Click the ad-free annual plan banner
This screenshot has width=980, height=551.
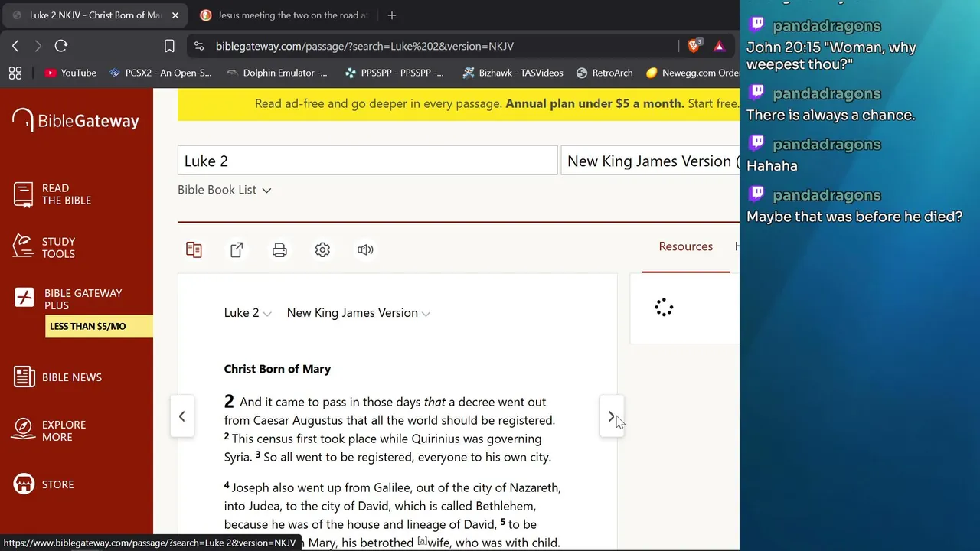click(459, 104)
